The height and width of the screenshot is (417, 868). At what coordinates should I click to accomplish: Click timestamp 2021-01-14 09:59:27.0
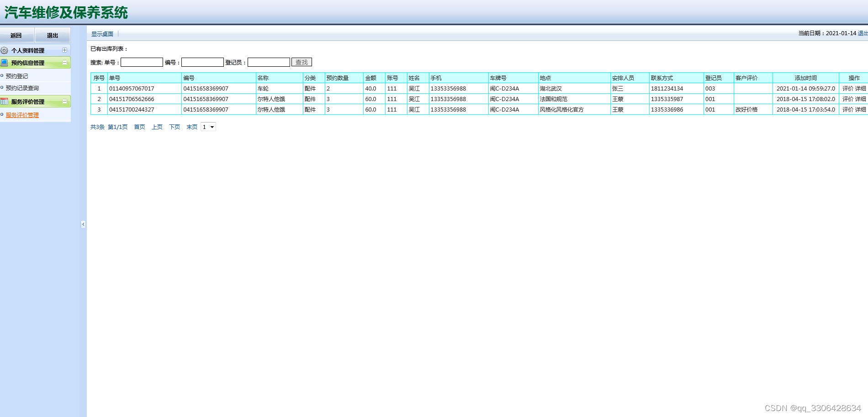806,89
